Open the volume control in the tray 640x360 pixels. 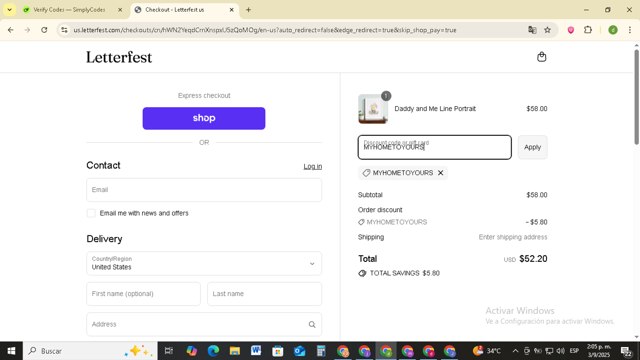(x=560, y=351)
